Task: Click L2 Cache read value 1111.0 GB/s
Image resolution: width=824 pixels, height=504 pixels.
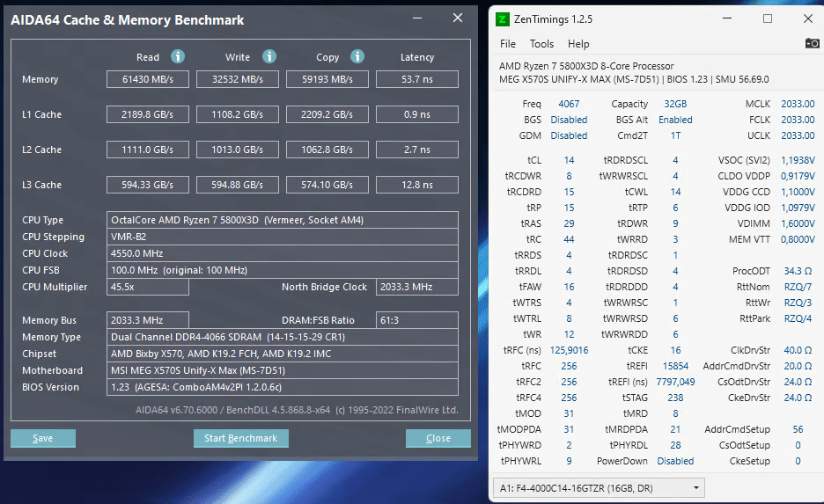Action: [x=148, y=150]
